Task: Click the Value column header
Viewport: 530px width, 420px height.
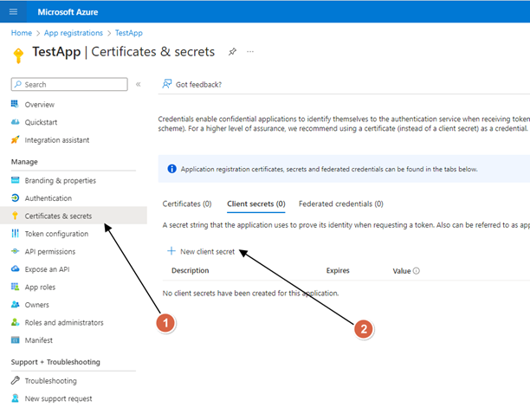Action: pyautogui.click(x=402, y=271)
